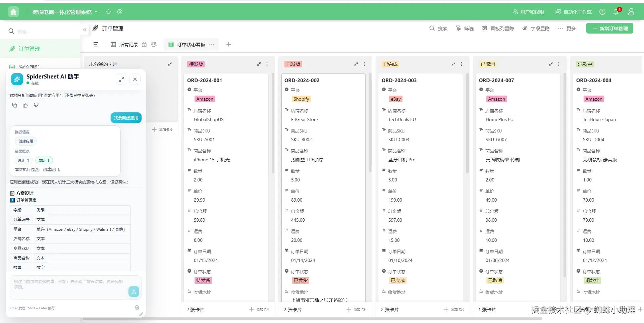
Task: Collapse the 已发货 column
Action: coord(356,64)
